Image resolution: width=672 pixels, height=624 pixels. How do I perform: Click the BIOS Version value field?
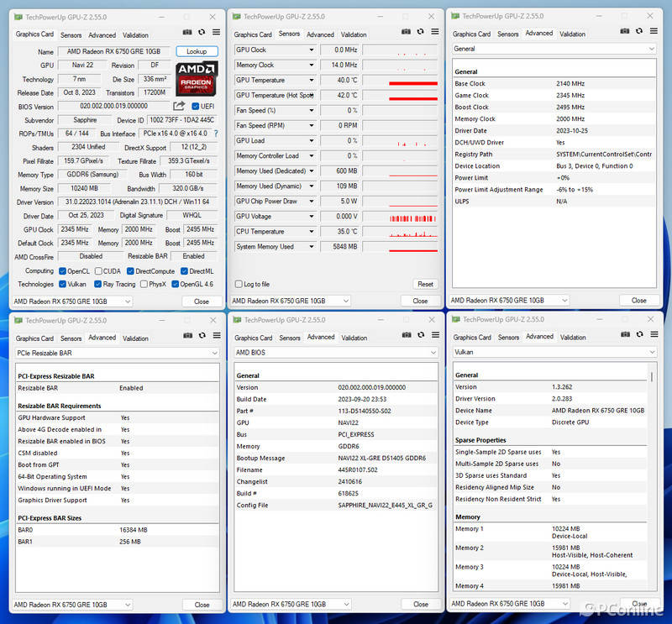[113, 107]
